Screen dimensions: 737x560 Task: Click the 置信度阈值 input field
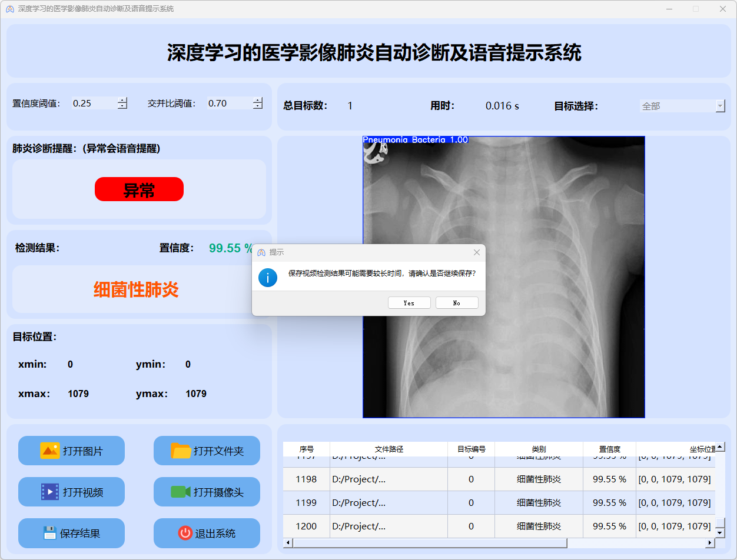coord(93,103)
